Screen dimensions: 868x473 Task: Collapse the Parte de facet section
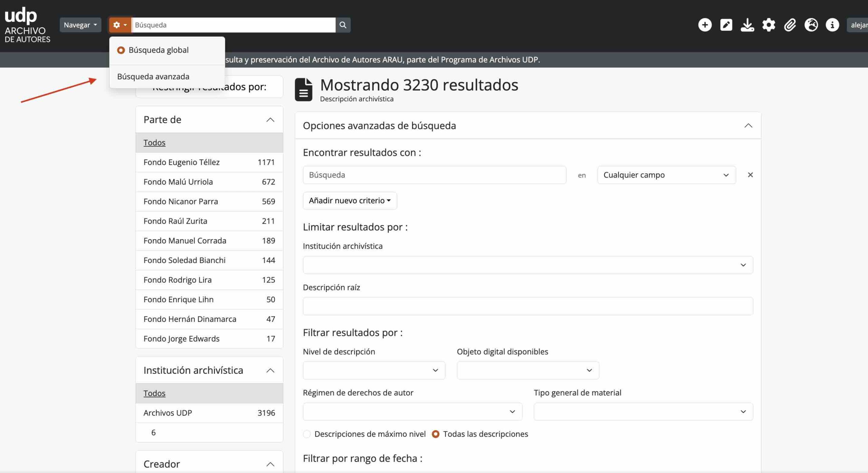(x=270, y=119)
